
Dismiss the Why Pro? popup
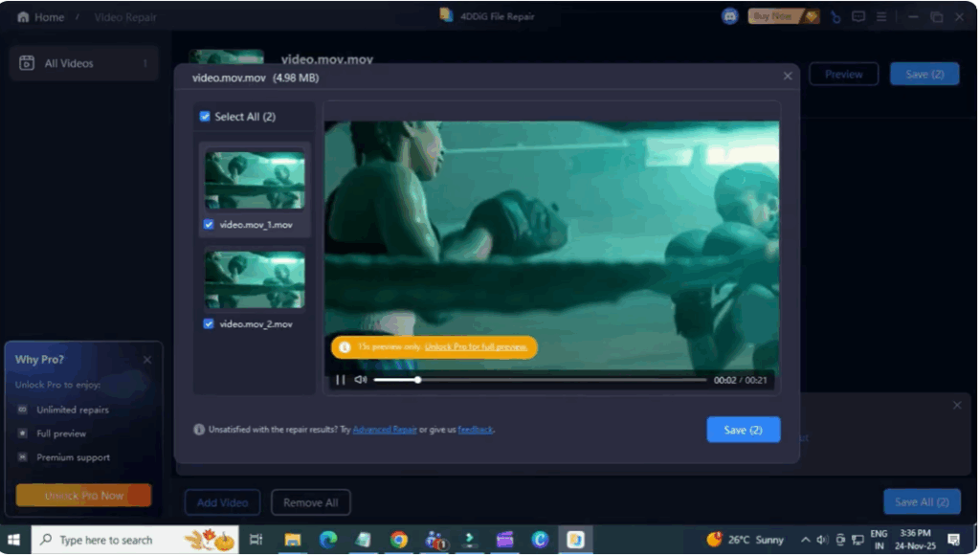tap(146, 360)
